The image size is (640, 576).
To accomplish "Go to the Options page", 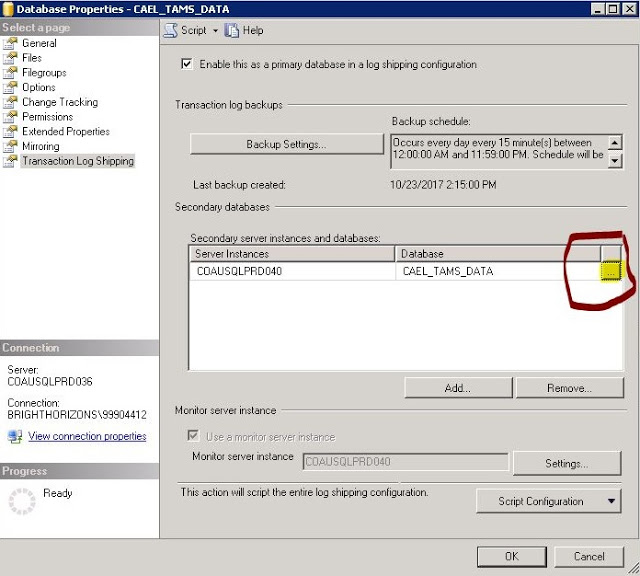I will point(39,87).
